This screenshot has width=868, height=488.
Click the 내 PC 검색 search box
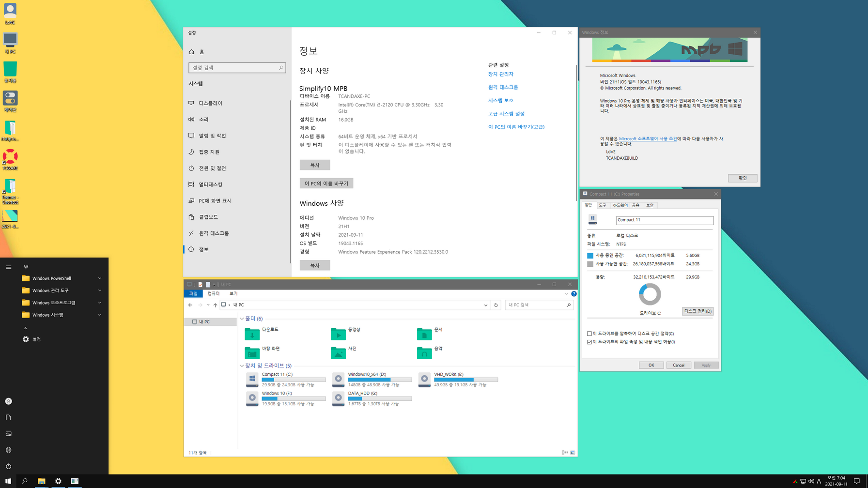coord(539,305)
